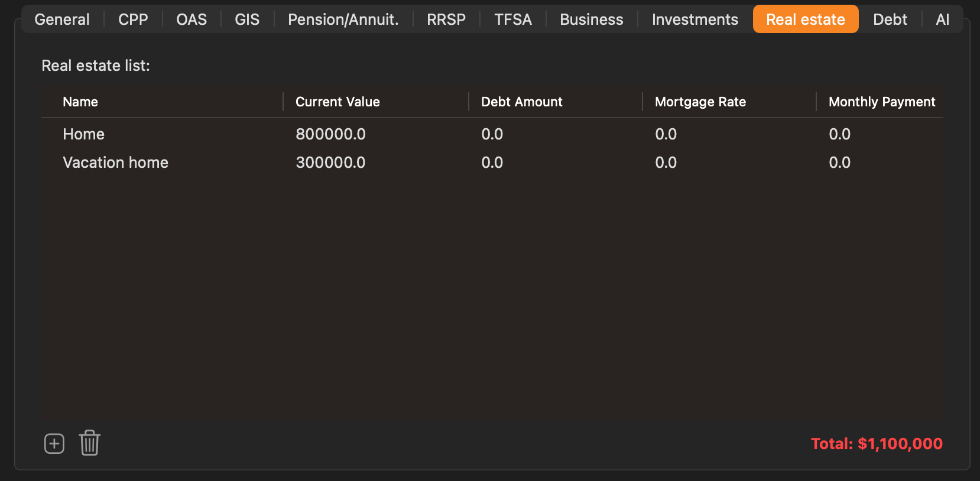Open the AI tab
This screenshot has width=980, height=481.
(x=943, y=19)
